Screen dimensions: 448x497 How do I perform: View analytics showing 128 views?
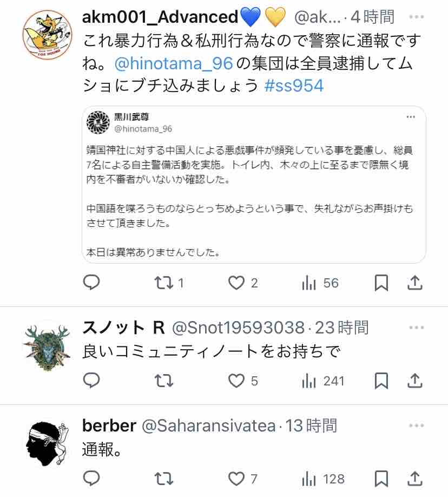323,479
